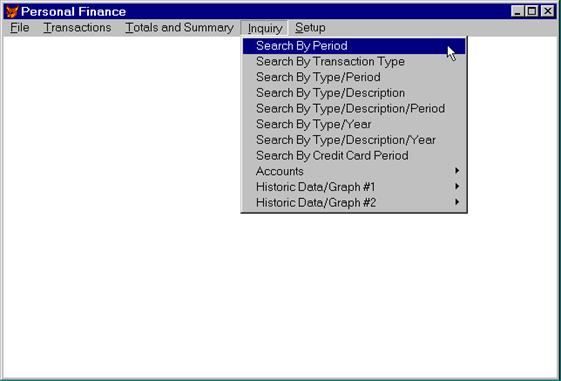Choose Search By Type/Description/Year

pos(354,140)
